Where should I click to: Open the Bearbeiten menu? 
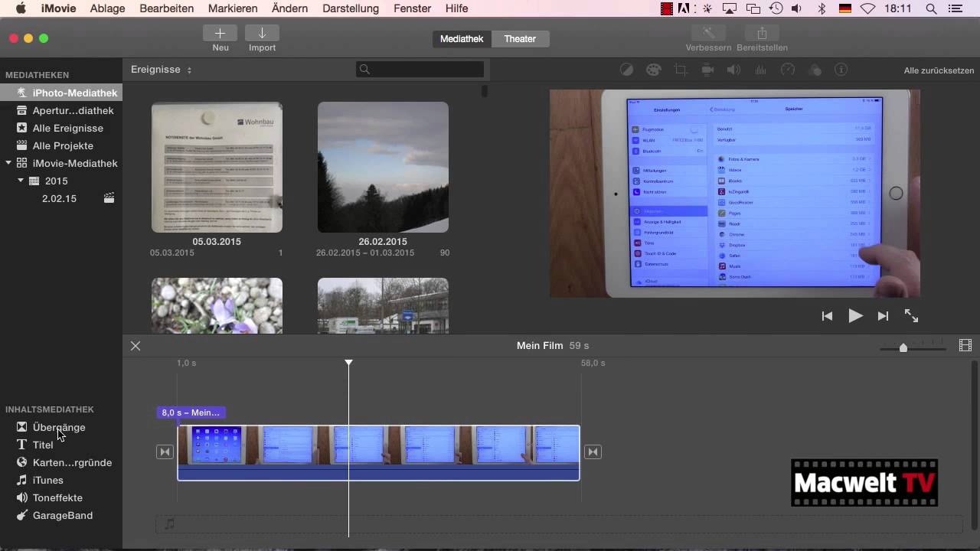[x=168, y=8]
